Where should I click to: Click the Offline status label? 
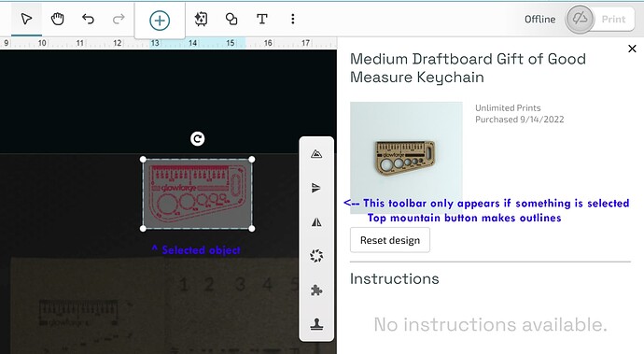(x=539, y=20)
